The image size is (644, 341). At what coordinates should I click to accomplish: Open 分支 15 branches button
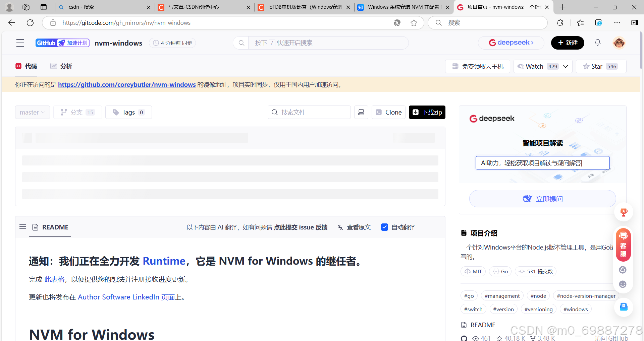77,112
